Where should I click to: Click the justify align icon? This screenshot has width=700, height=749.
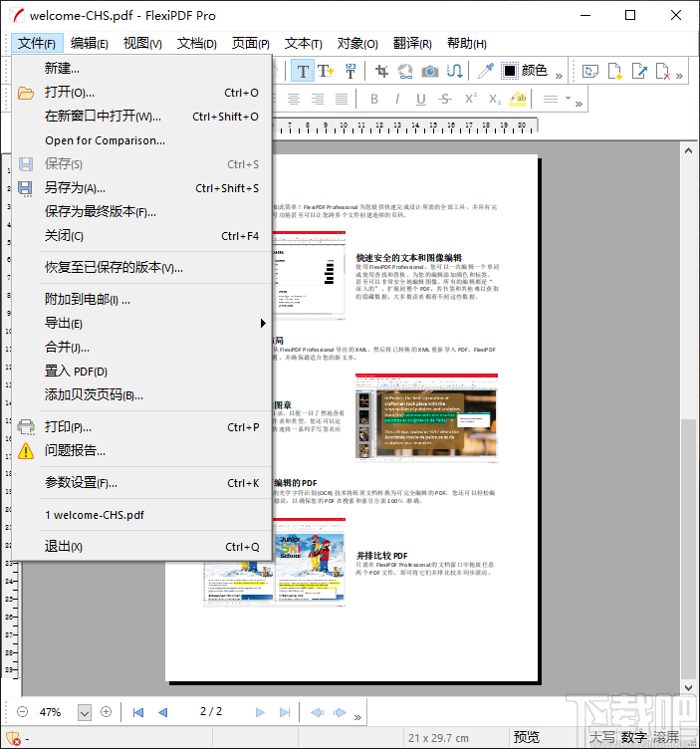[x=342, y=99]
